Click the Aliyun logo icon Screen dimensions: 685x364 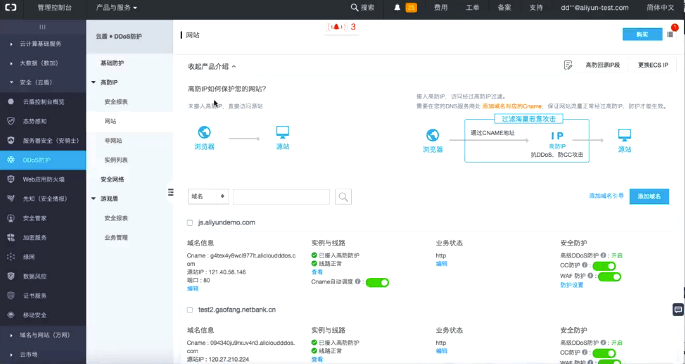pyautogui.click(x=10, y=7)
